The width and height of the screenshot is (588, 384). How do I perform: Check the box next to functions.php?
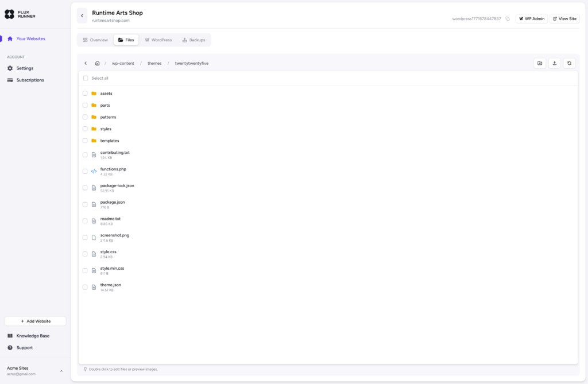point(85,171)
